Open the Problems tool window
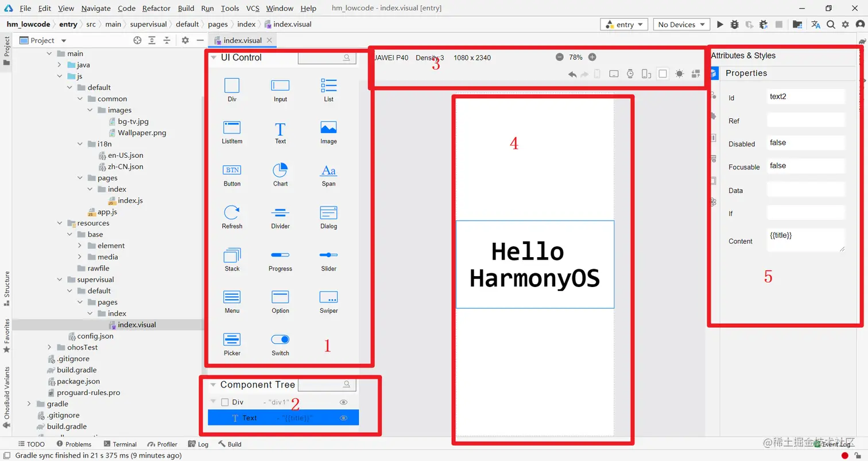Image resolution: width=868 pixels, height=461 pixels. coord(73,444)
